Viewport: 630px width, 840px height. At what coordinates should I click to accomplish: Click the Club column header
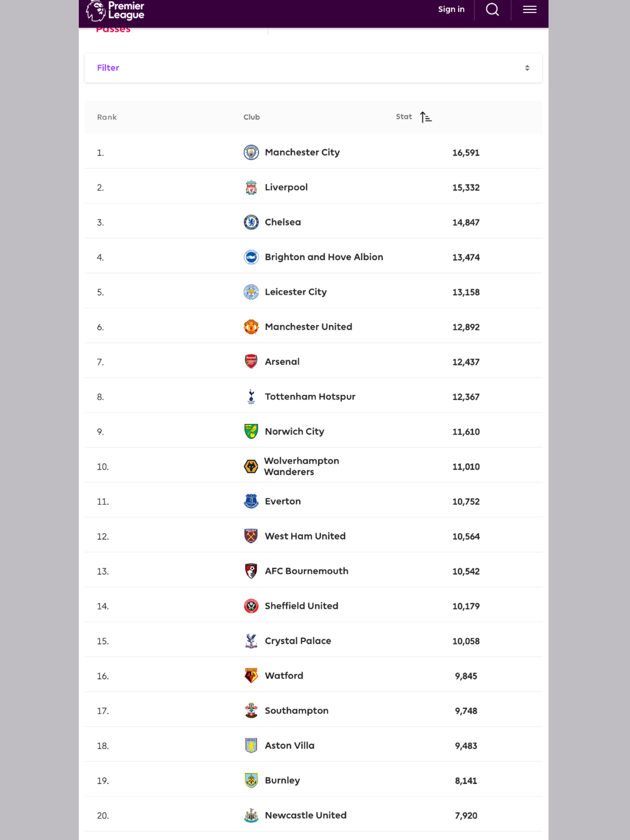pos(251,117)
